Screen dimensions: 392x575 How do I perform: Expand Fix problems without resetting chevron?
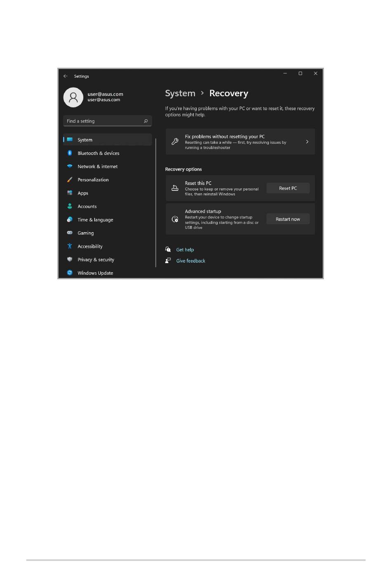pyautogui.click(x=307, y=142)
